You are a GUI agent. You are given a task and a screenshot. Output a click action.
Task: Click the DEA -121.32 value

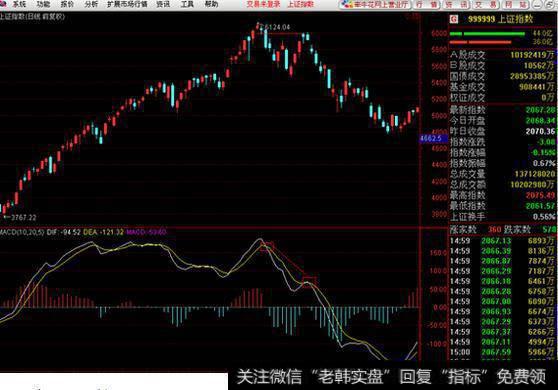(x=104, y=232)
